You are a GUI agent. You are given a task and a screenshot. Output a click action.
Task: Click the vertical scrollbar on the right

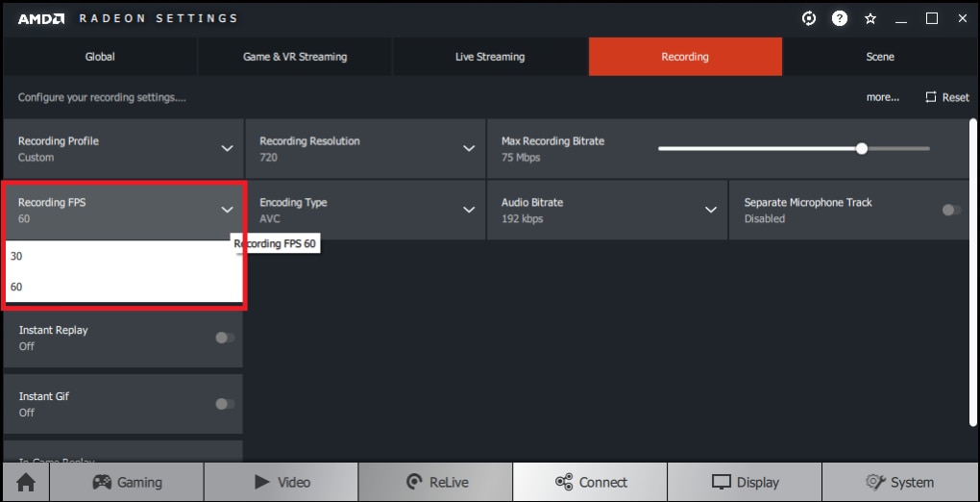pyautogui.click(x=973, y=271)
